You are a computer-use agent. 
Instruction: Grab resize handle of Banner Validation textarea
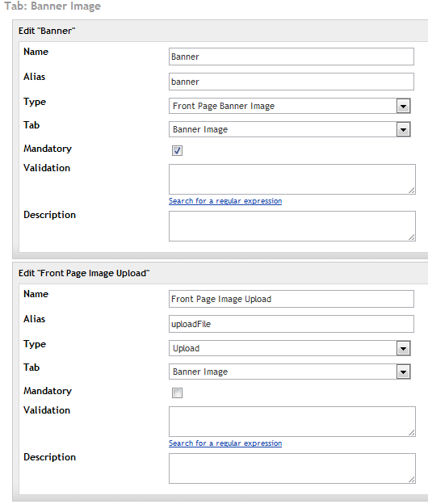pos(412,191)
